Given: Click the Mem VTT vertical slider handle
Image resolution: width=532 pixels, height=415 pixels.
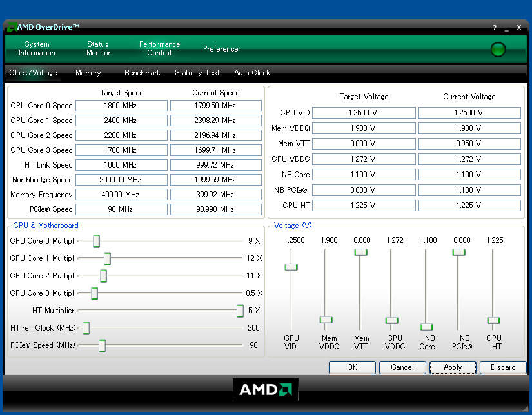Looking at the screenshot, I should 360,252.
